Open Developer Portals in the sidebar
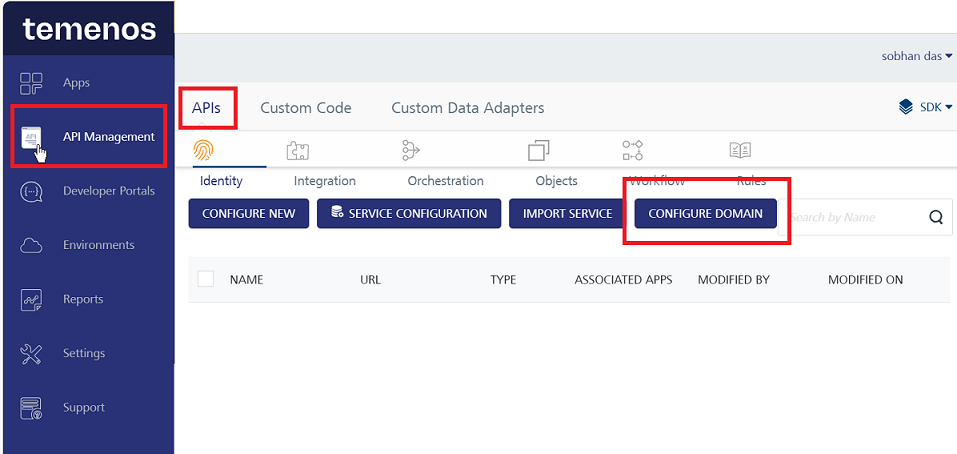This screenshot has height=454, width=957. coord(109,191)
